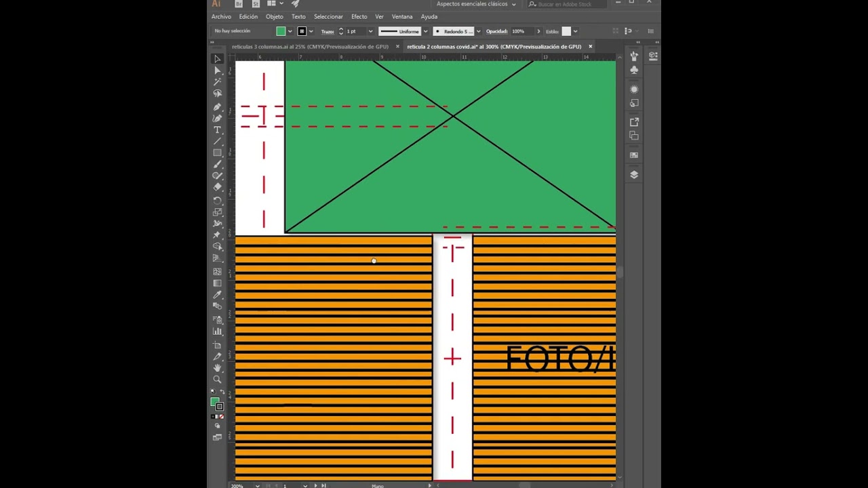Viewport: 868px width, 488px height.
Task: Select the Width tool
Action: point(217,224)
